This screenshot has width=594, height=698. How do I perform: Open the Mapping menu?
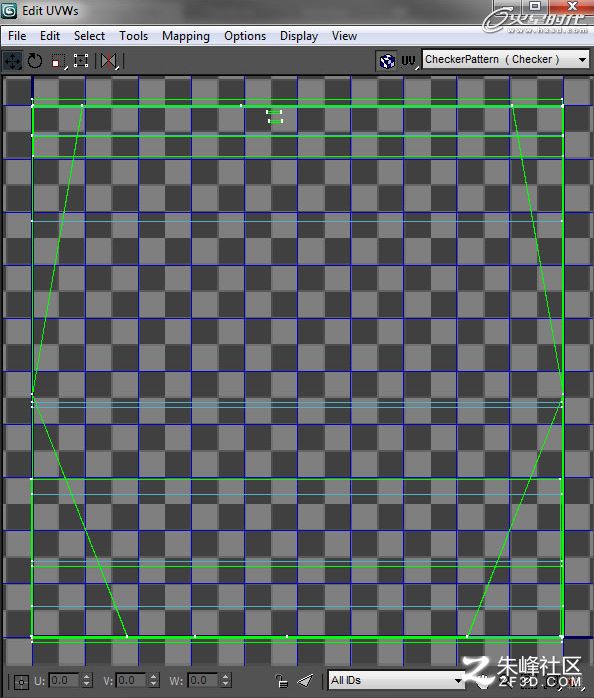coord(186,36)
